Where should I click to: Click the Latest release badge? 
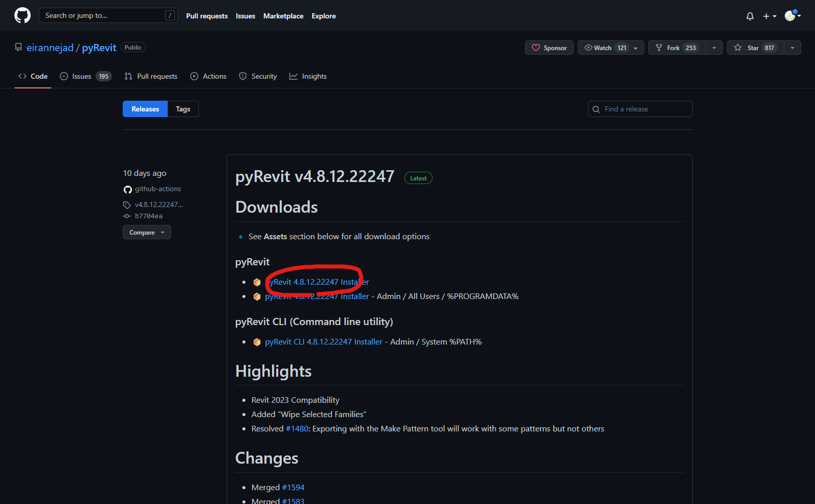click(418, 178)
